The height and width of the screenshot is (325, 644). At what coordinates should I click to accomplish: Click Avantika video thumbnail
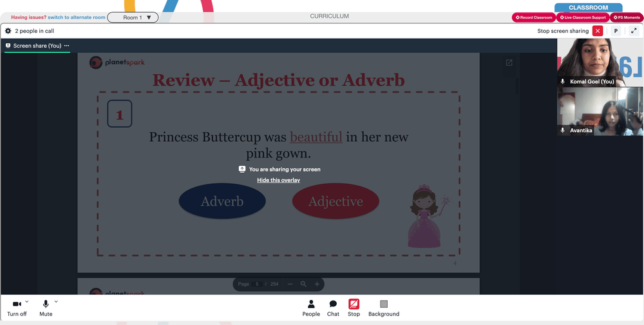pyautogui.click(x=600, y=112)
